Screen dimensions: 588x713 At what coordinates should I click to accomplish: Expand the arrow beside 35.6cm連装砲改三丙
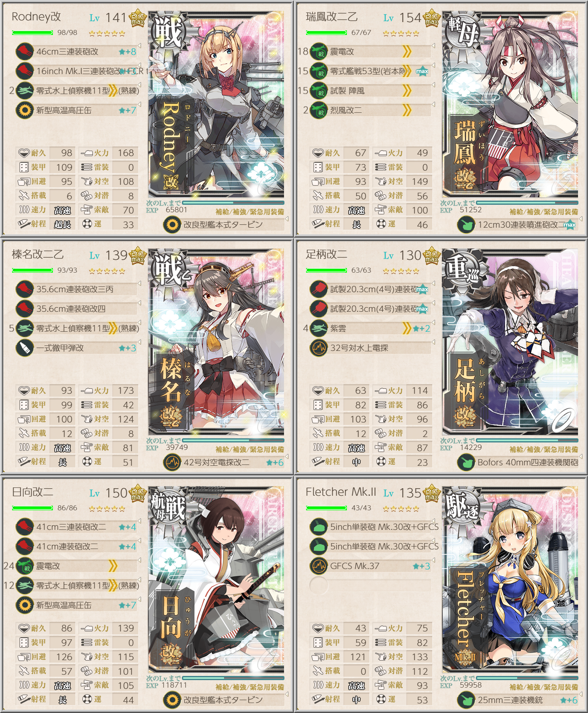(x=139, y=283)
